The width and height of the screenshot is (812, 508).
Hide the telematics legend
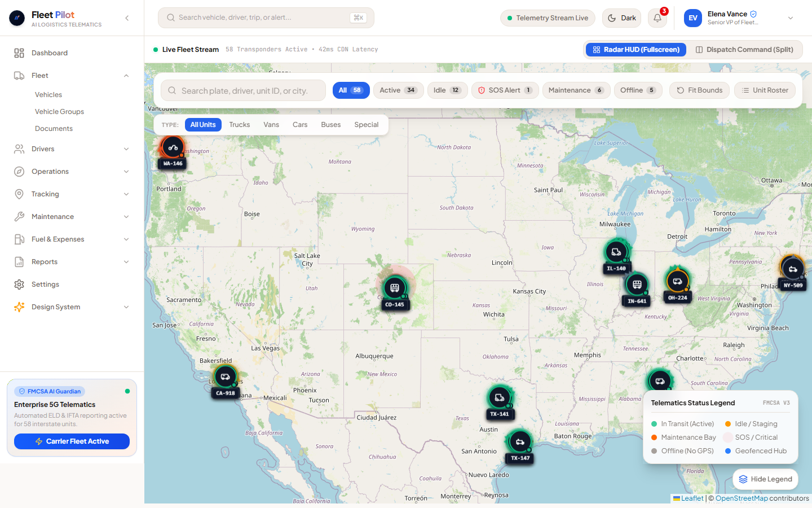click(x=765, y=479)
